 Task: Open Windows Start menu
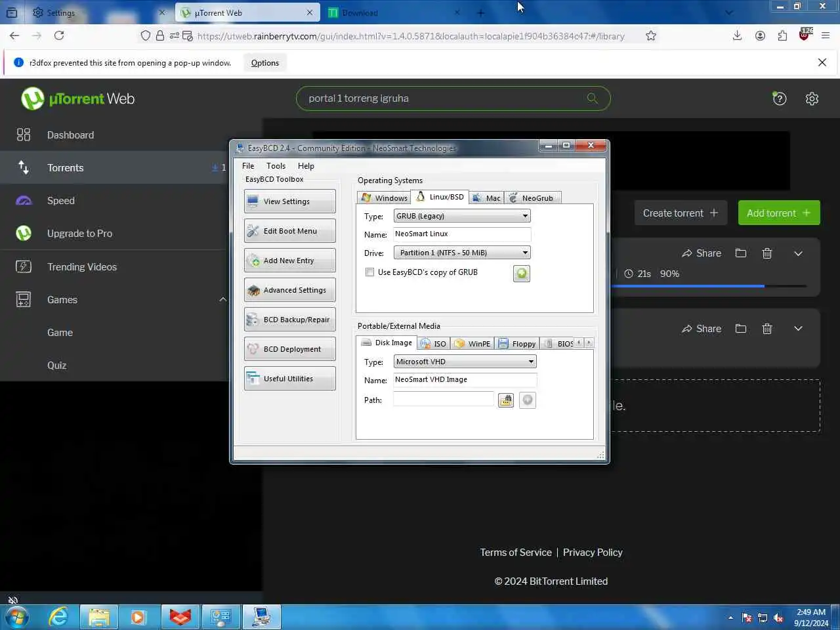point(17,617)
